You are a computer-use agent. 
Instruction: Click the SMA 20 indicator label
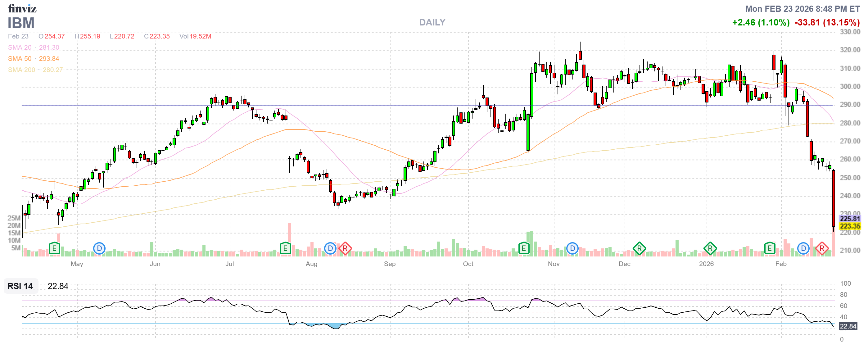click(20, 48)
